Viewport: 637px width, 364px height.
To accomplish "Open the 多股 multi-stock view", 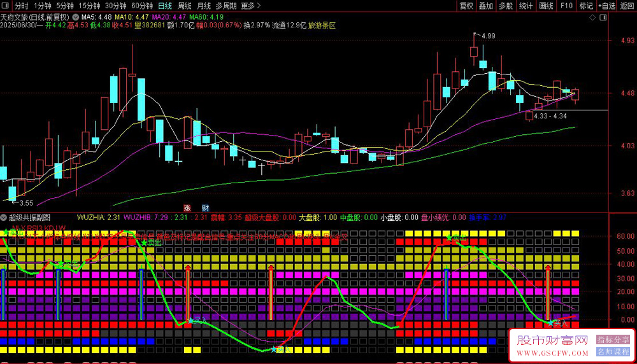I will [x=506, y=6].
